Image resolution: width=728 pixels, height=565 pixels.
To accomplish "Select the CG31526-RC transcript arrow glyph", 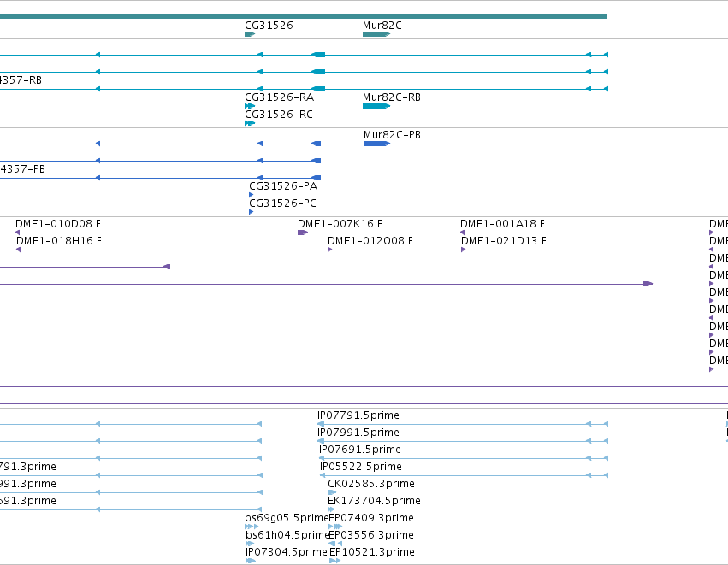I will [250, 123].
